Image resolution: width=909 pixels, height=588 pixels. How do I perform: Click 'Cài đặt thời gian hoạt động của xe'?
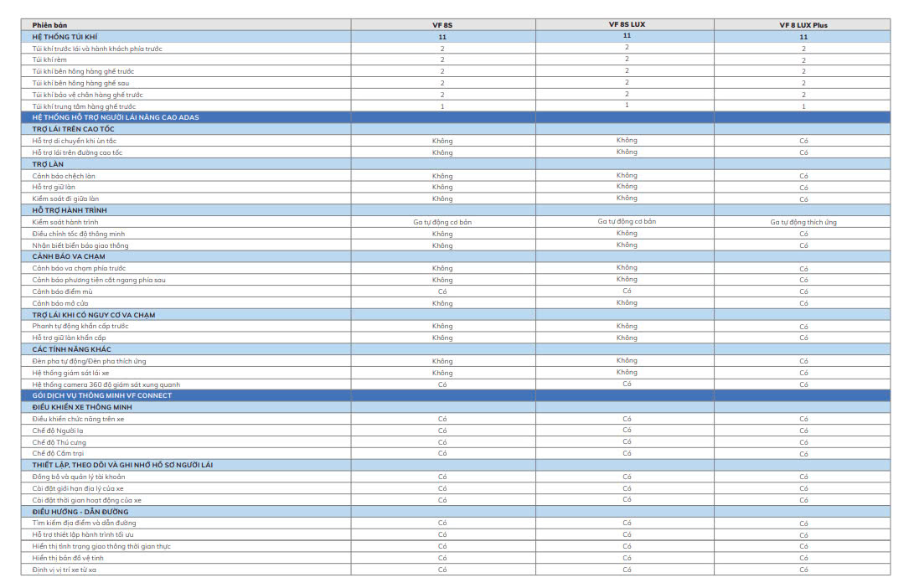pyautogui.click(x=87, y=500)
